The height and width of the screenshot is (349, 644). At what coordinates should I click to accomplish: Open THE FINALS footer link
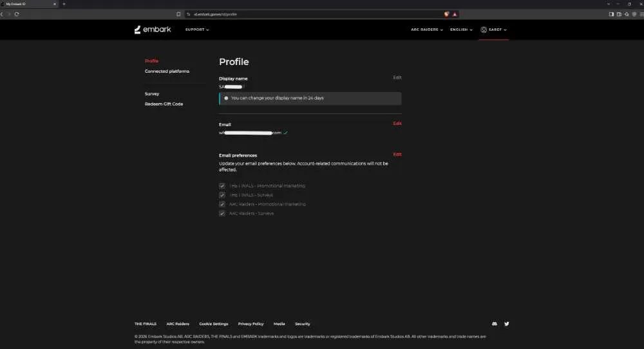(146, 324)
